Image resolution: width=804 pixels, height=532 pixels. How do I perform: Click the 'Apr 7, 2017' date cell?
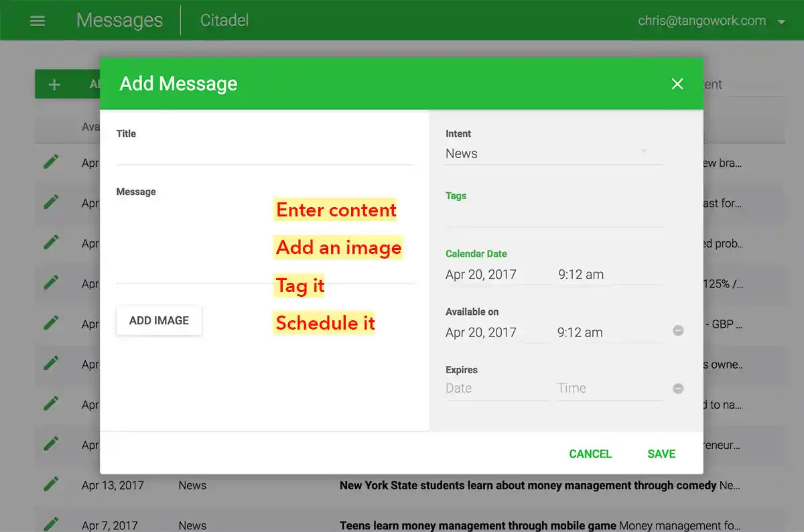click(110, 526)
